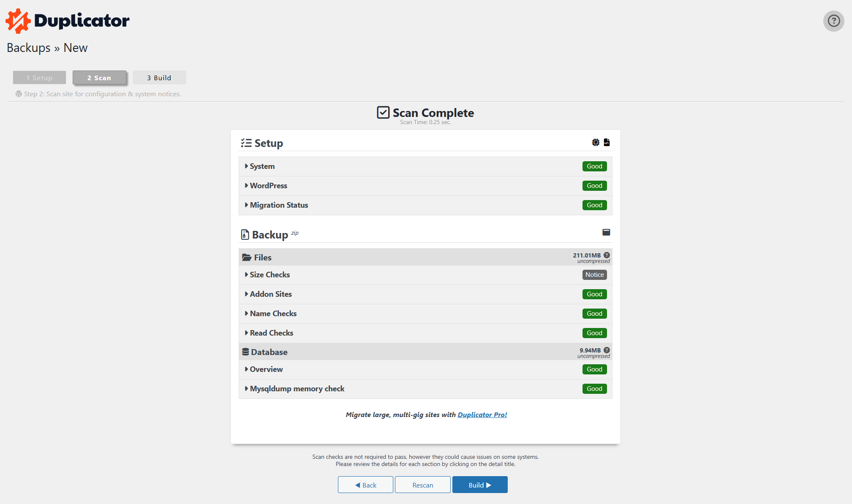Open the help question mark icon
This screenshot has width=852, height=504.
pos(833,21)
